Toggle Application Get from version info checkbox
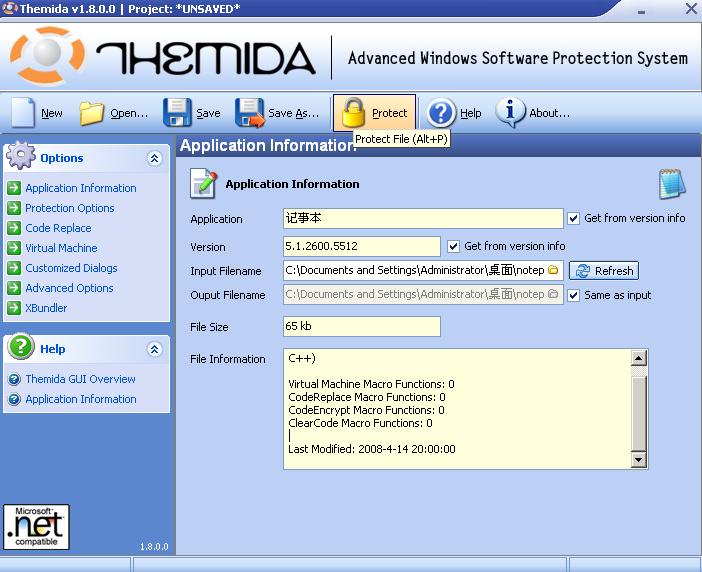 tap(574, 218)
